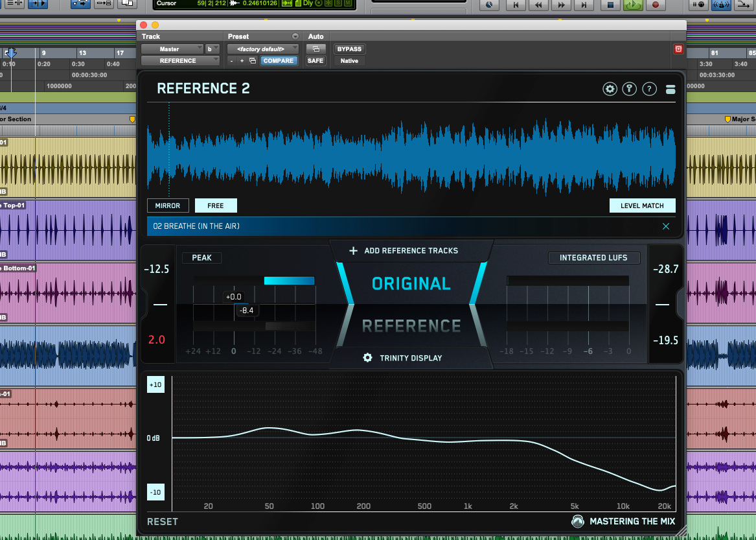Switch to the REFERENCE source
This screenshot has height=540, width=756.
point(411,325)
